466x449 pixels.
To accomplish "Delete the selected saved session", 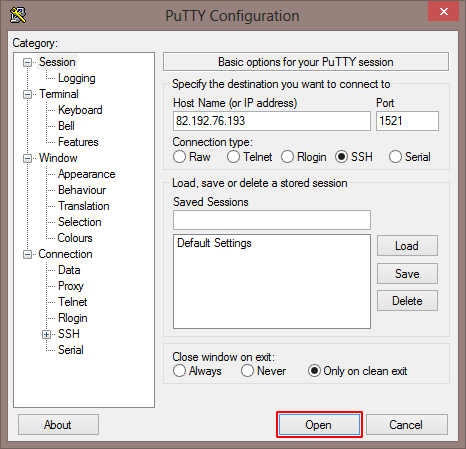I will point(407,301).
